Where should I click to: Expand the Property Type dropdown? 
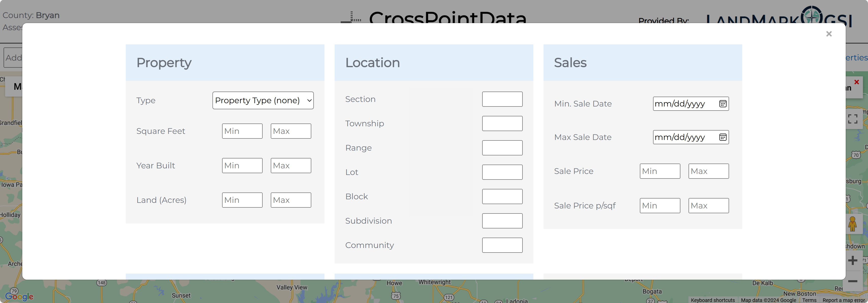pyautogui.click(x=263, y=100)
